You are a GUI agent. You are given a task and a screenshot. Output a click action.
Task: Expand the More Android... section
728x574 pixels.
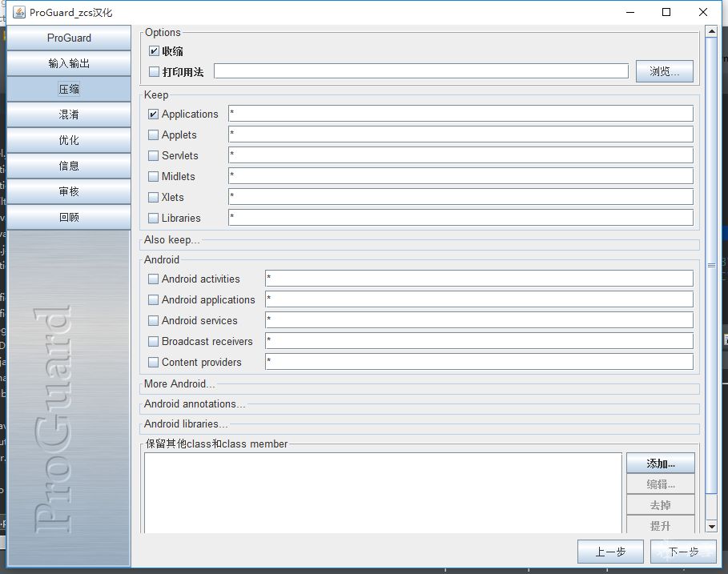click(x=179, y=383)
